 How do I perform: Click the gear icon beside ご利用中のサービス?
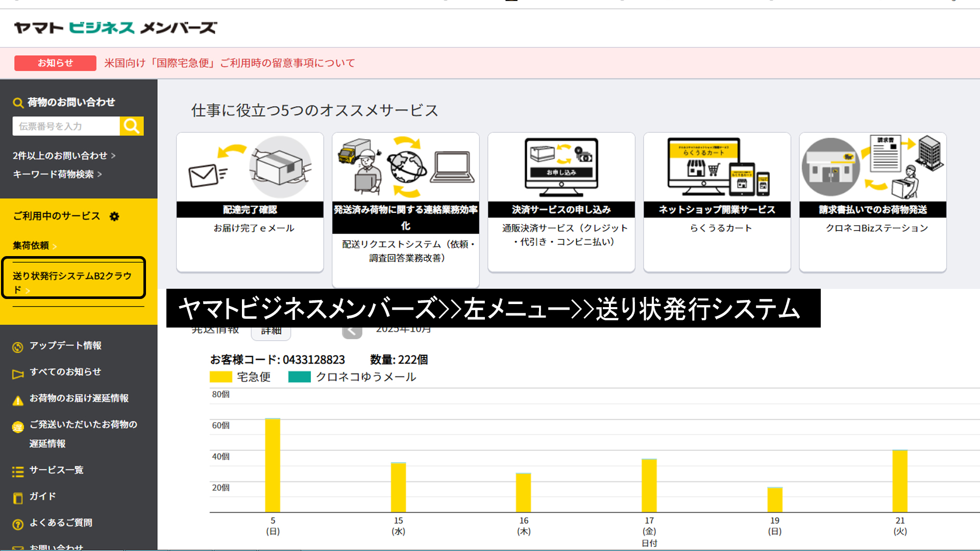(114, 216)
